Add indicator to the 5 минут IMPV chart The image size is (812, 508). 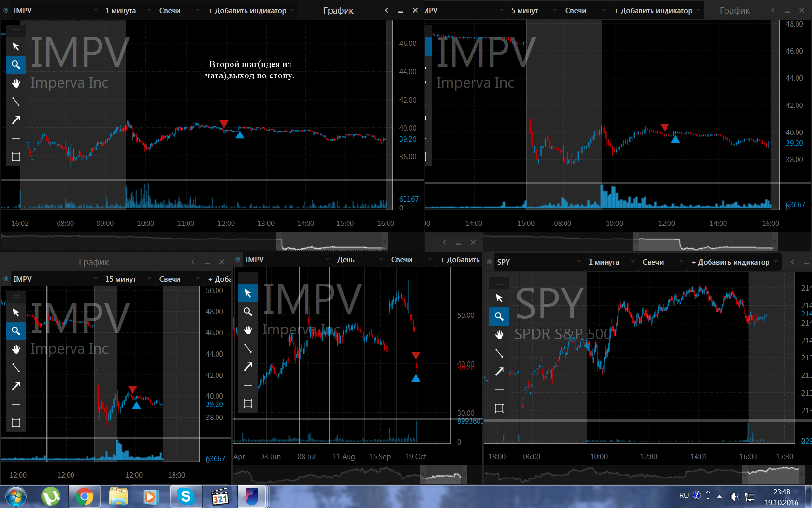click(x=656, y=10)
